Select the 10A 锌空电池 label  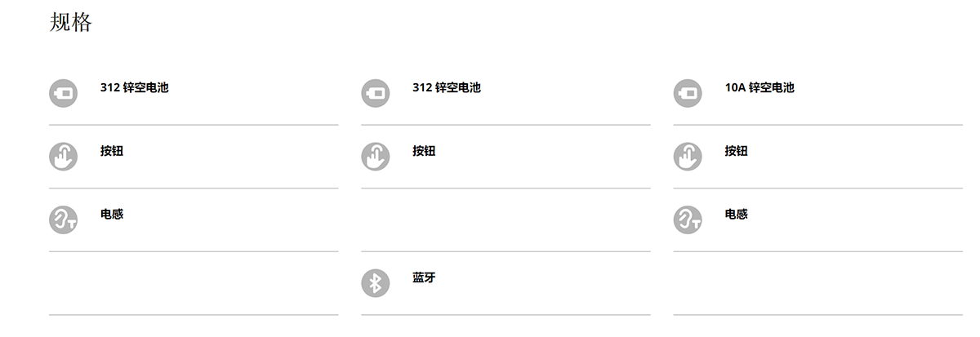pos(759,87)
